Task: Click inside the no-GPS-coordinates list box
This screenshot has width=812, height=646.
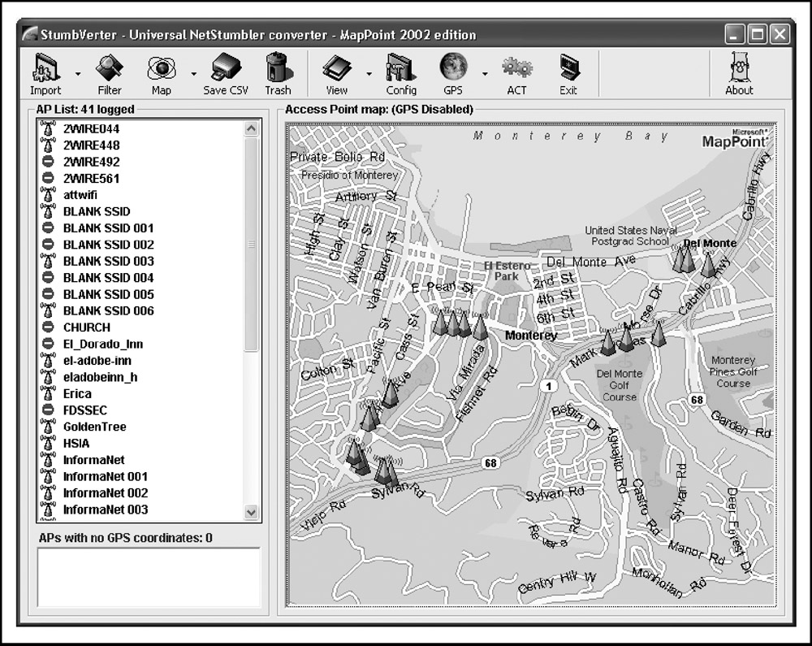Action: (149, 577)
